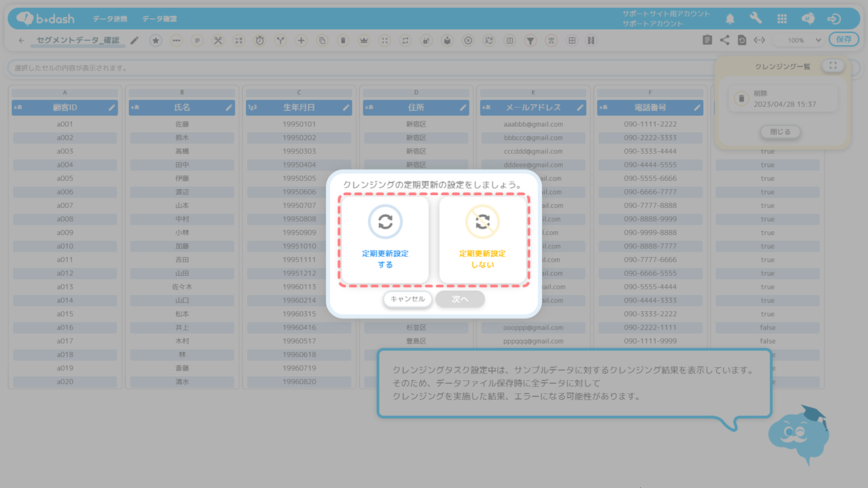Viewport: 868px width, 488px height.
Task: Click the copy duplicate toolbar icon
Action: click(322, 41)
